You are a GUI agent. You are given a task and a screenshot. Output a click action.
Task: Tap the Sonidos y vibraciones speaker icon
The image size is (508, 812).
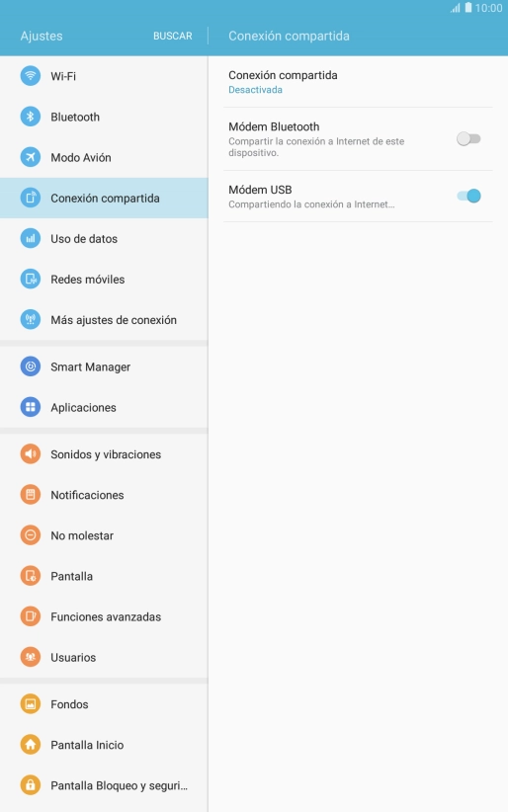[31, 454]
